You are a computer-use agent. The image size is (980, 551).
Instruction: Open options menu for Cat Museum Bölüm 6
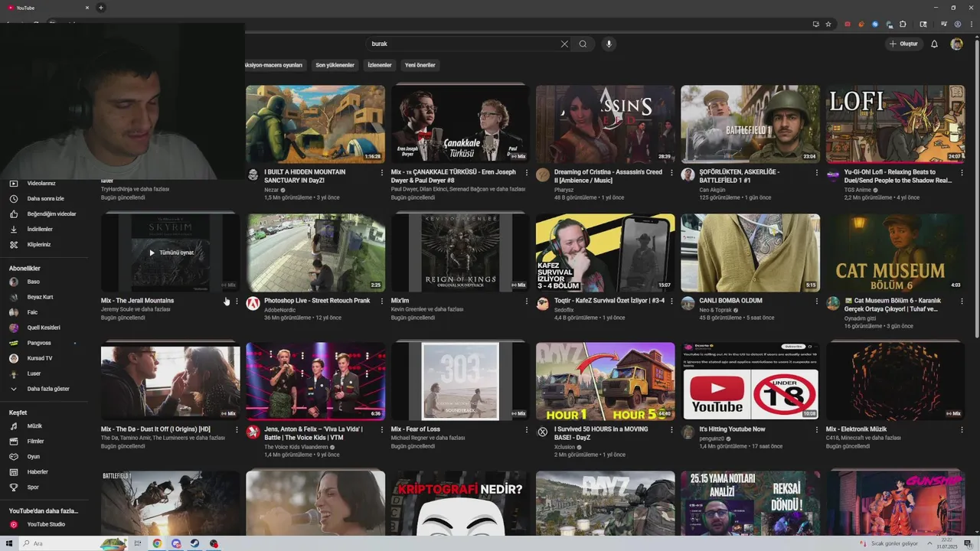tap(962, 301)
